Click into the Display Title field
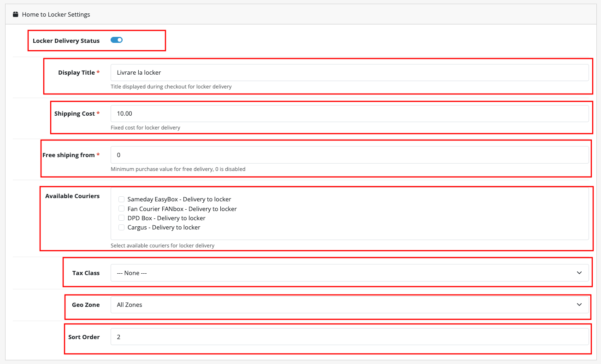The height and width of the screenshot is (364, 601). click(x=350, y=72)
